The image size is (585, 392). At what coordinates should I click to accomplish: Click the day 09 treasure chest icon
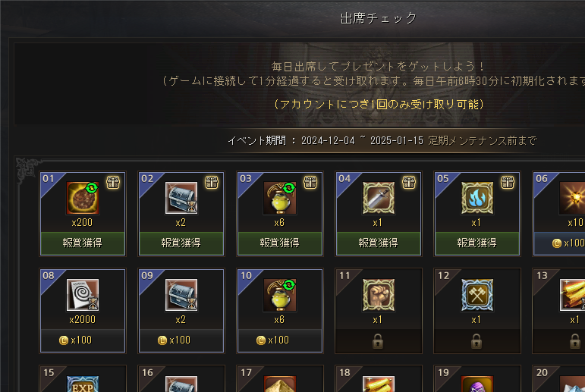pos(181,295)
